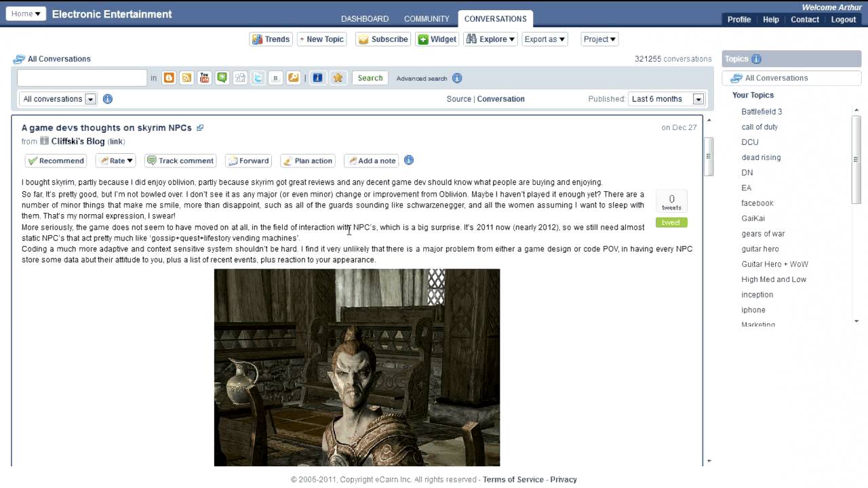Select the call of duty topic

pyautogui.click(x=759, y=127)
